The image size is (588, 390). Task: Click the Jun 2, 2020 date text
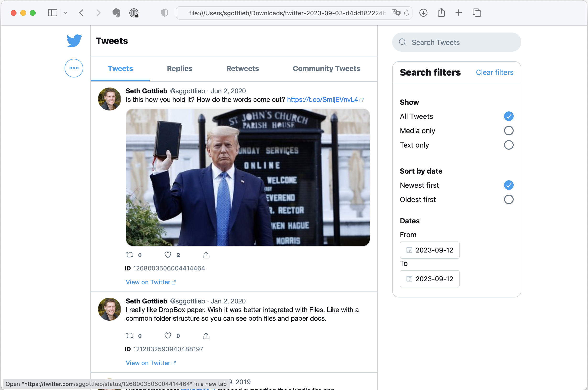coord(228,91)
